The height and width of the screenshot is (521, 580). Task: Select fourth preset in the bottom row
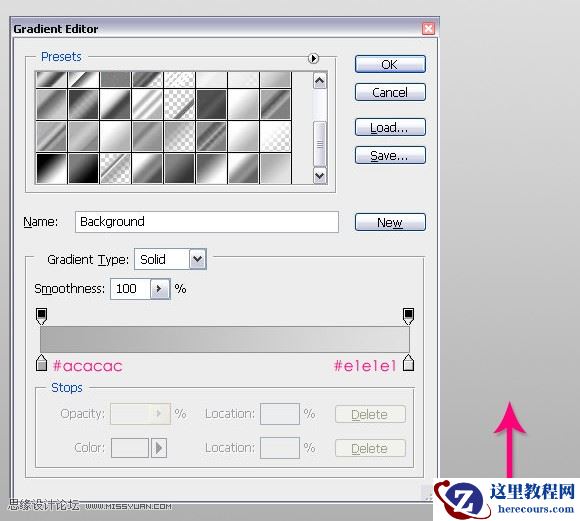[148, 169]
